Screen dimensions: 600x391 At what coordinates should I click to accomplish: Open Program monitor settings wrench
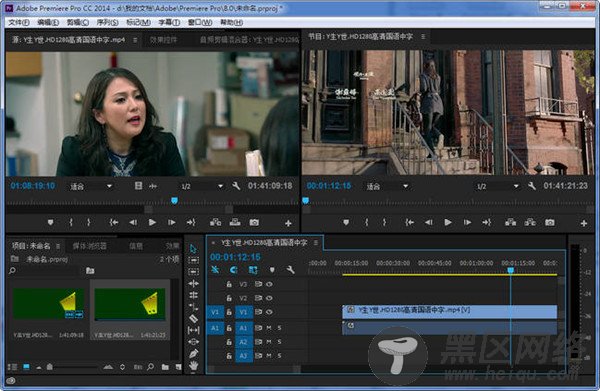point(532,186)
